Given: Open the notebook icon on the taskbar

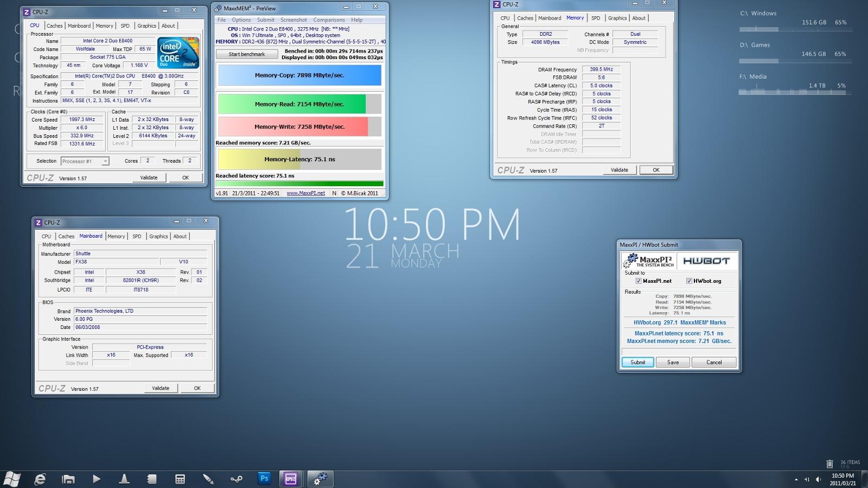Looking at the screenshot, I should (152, 479).
